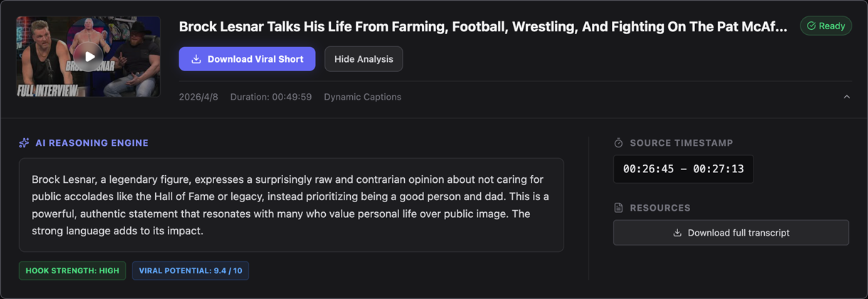Click the sparkle icon beside AI Reasoning Engine
868x299 pixels.
tap(24, 143)
